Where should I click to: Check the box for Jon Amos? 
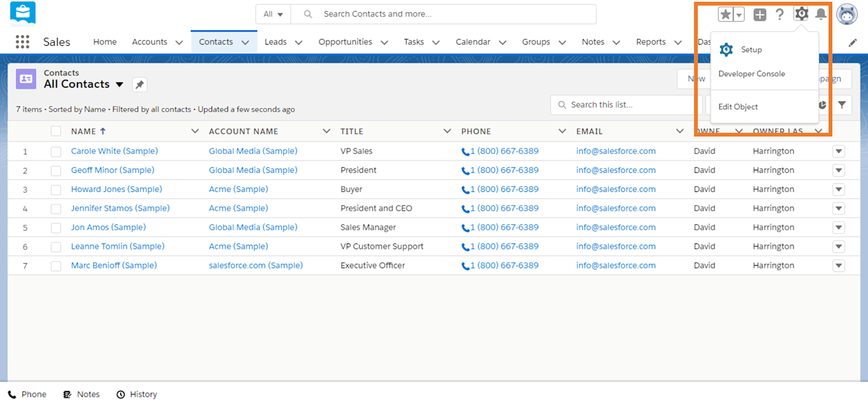pos(56,229)
